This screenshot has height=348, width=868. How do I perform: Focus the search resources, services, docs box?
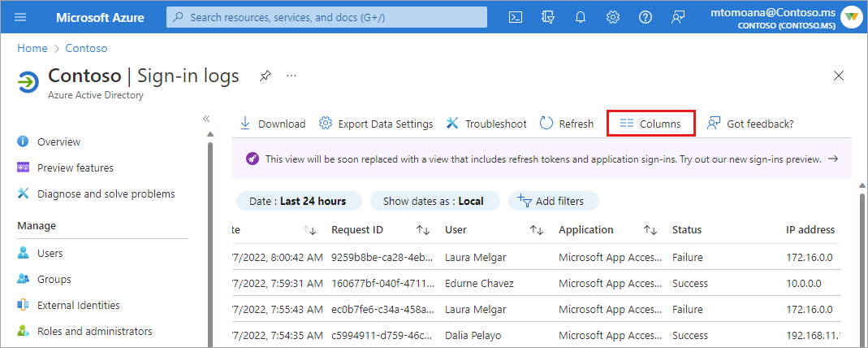(326, 17)
